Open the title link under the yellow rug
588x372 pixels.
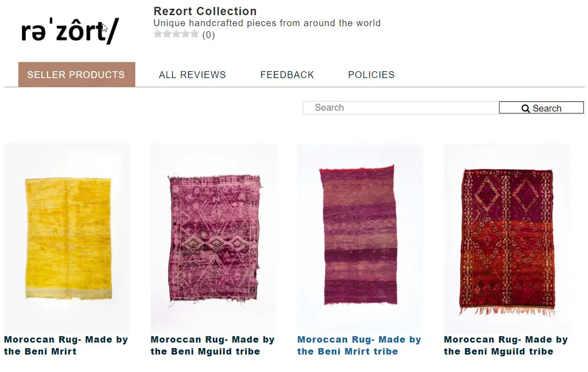(66, 346)
